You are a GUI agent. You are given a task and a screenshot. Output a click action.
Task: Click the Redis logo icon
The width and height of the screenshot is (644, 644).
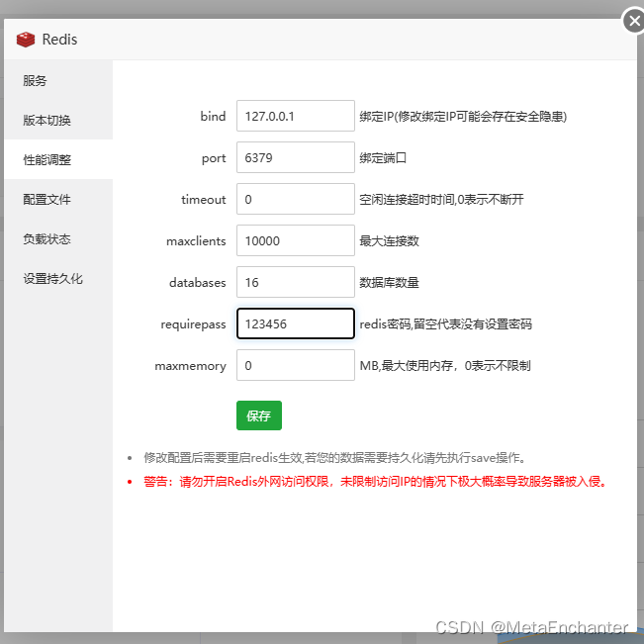click(x=26, y=40)
